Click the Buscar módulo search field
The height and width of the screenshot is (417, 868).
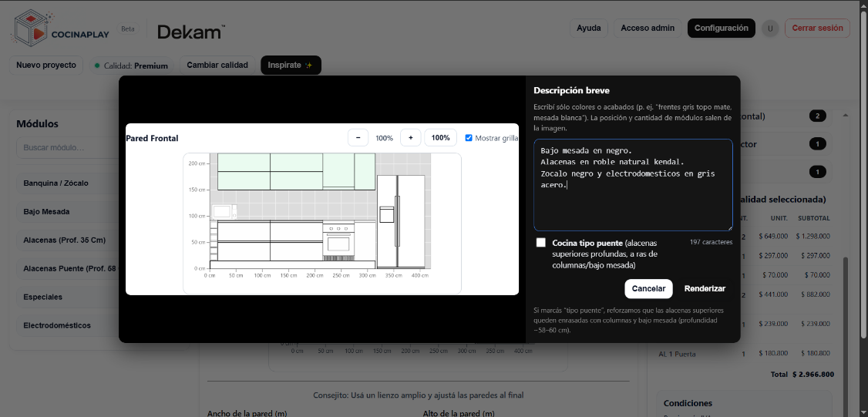(66, 147)
